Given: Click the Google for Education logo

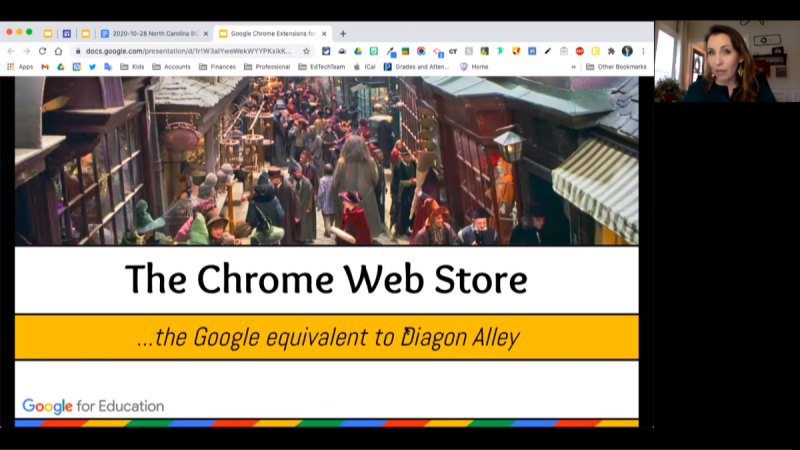Looking at the screenshot, I should (93, 406).
